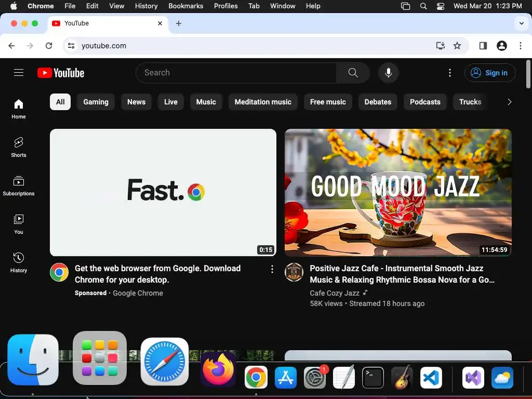
Task: Select the Podcasts chip
Action: [x=425, y=102]
